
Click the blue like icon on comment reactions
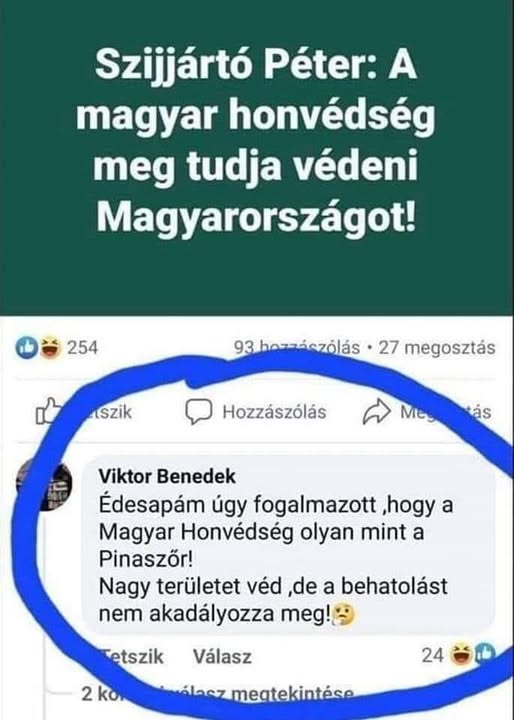point(485,653)
